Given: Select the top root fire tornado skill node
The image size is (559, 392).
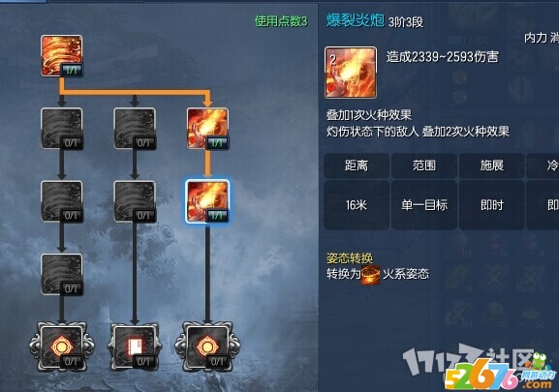Looking at the screenshot, I should pos(62,55).
